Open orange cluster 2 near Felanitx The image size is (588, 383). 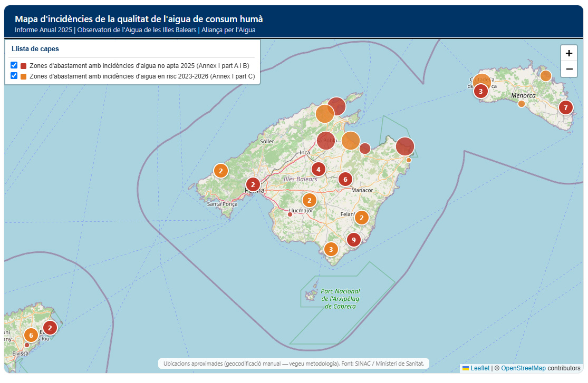point(361,218)
